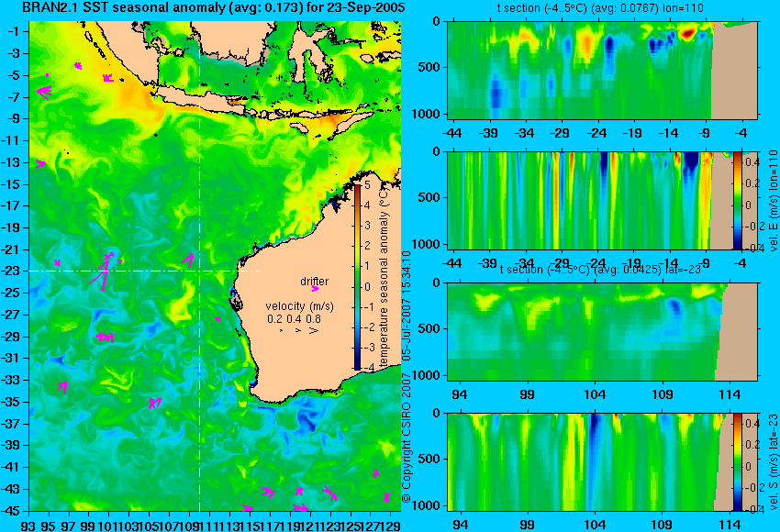Image resolution: width=780 pixels, height=532 pixels.
Task: Click the temperature section plot at lon=110
Action: 602,70
